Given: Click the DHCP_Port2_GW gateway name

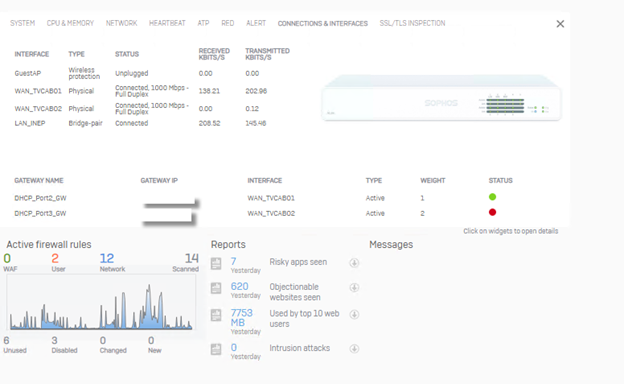Looking at the screenshot, I should coord(40,198).
